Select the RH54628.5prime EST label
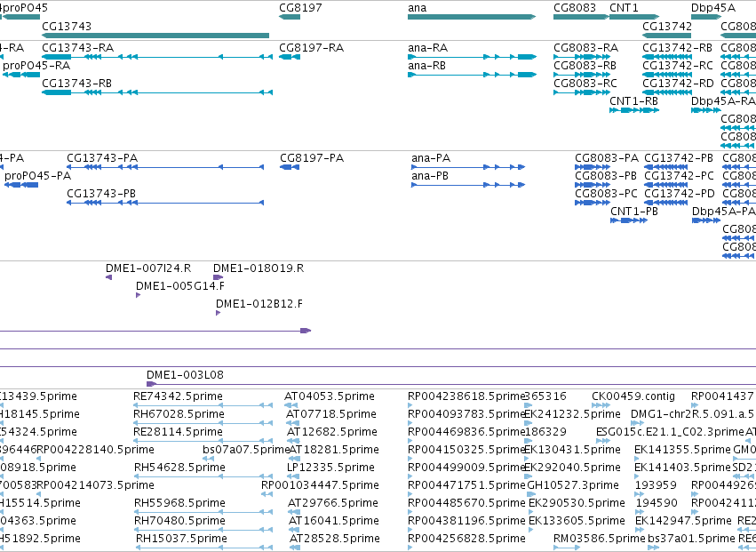Screen dimensions: 756x552 (x=179, y=468)
